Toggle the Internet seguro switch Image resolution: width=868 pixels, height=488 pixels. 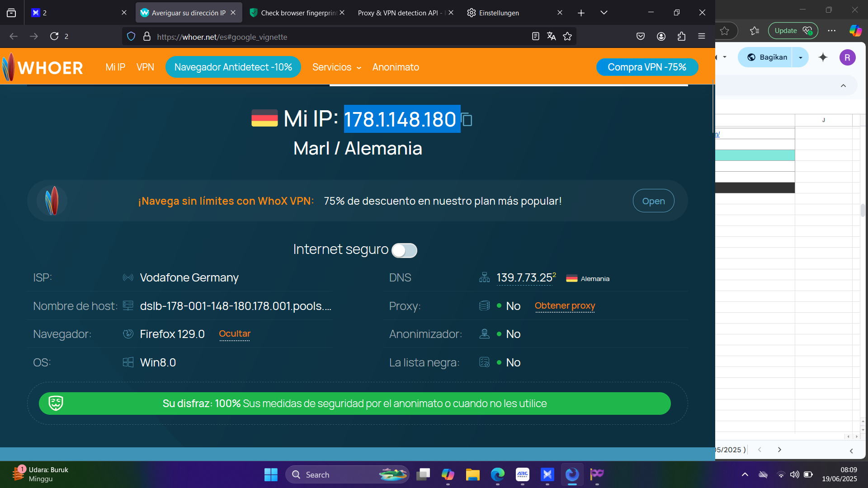pos(404,250)
